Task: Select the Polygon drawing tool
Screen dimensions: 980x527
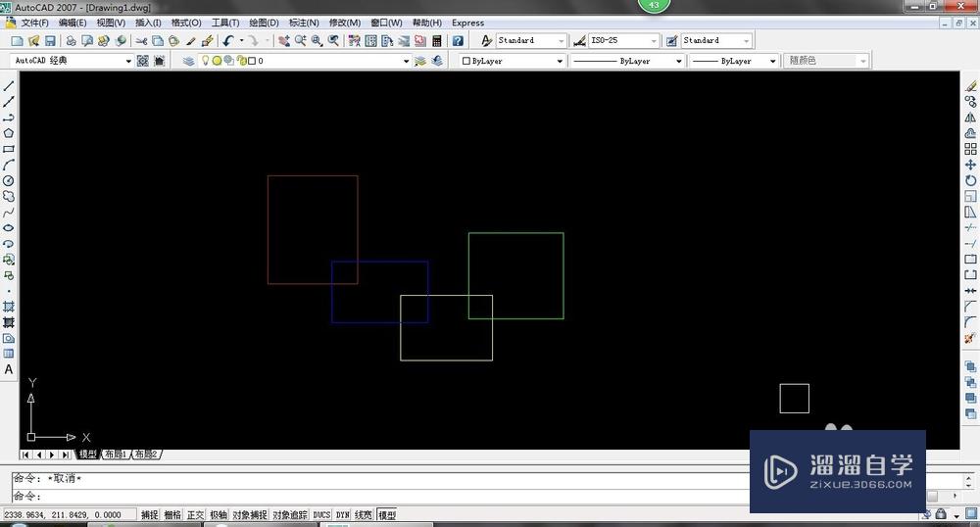Action: [9, 133]
